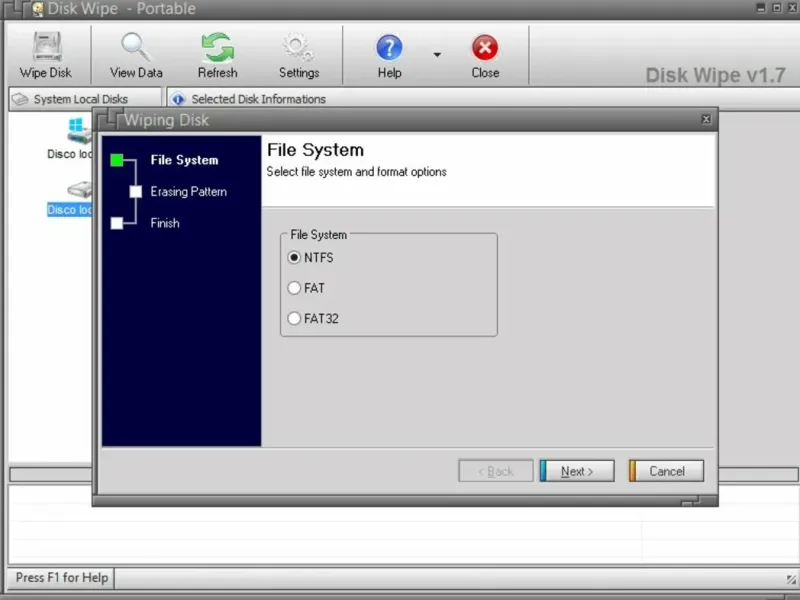Screen dimensions: 800x600
Task: Click green File System step indicator square
Action: [117, 160]
